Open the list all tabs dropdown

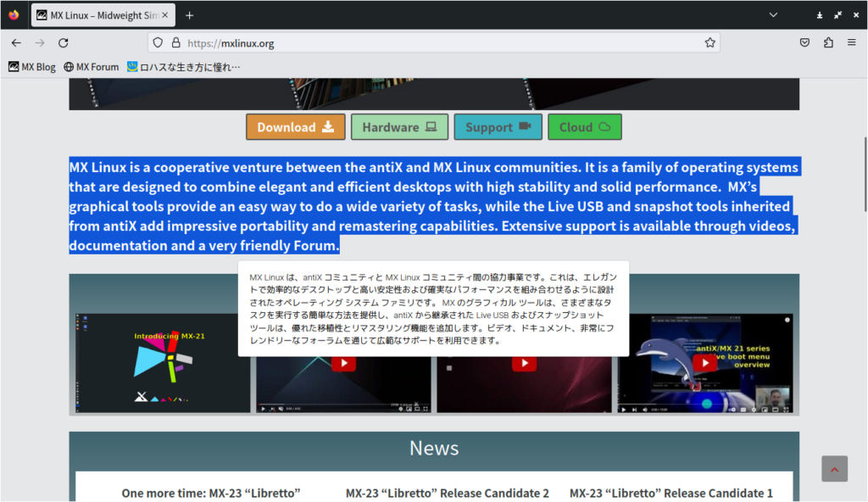(773, 15)
